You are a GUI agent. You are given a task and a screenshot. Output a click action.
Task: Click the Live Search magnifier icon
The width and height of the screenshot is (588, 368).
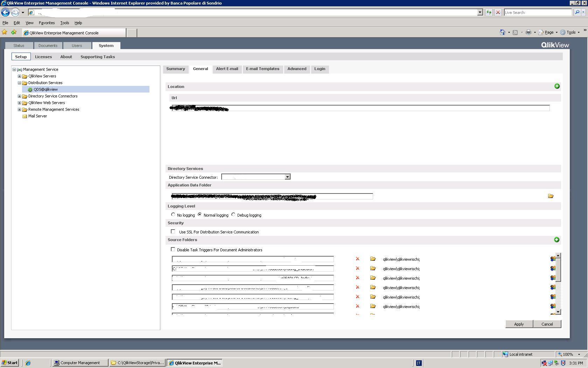click(x=577, y=12)
